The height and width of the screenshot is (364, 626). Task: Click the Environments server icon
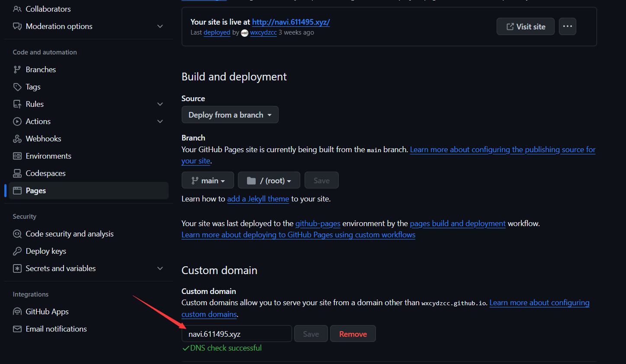click(x=17, y=156)
